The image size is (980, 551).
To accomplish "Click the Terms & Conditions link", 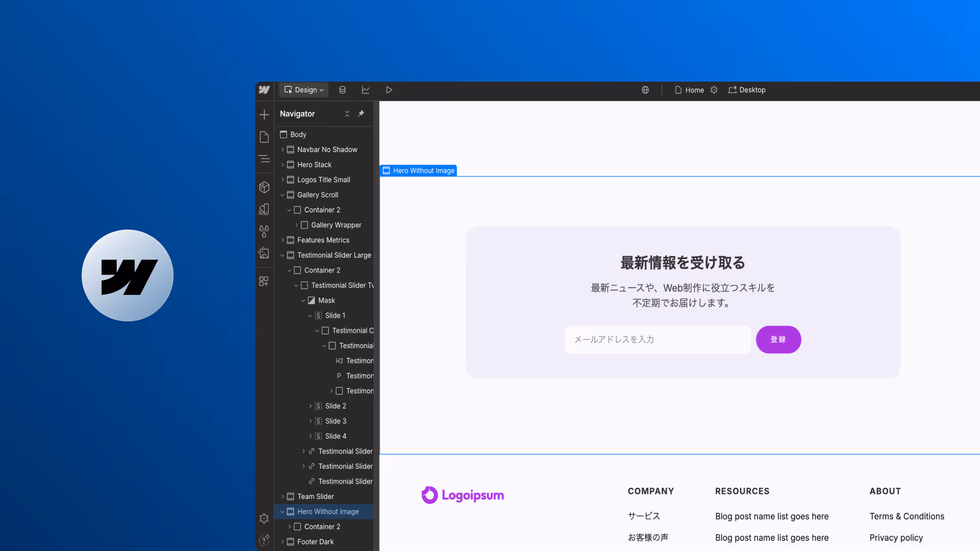I will (x=906, y=516).
